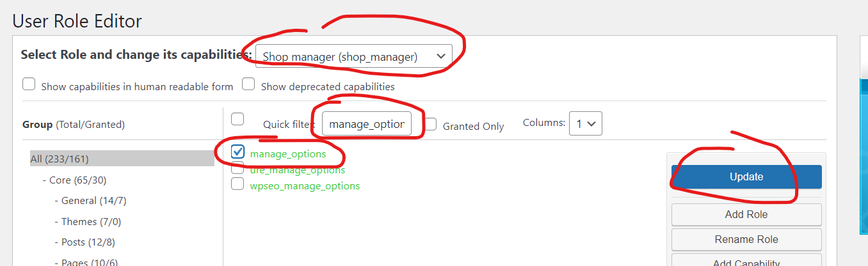The width and height of the screenshot is (868, 266).
Task: Check the ure_manage_options capability
Action: click(x=237, y=169)
